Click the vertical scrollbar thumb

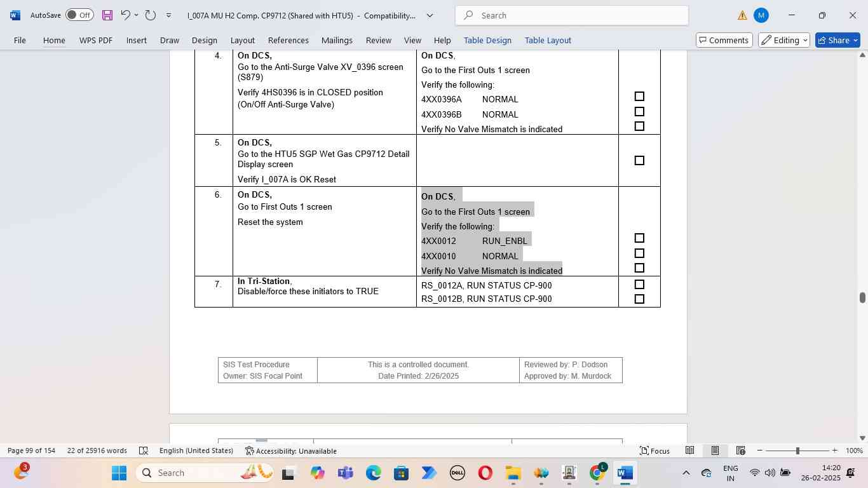862,297
